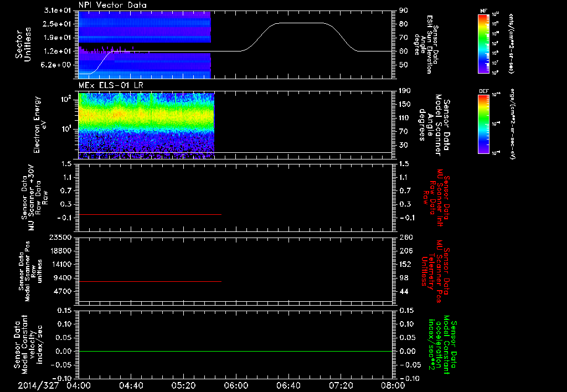Click the 80 degree sun elevation tick

pos(403,24)
